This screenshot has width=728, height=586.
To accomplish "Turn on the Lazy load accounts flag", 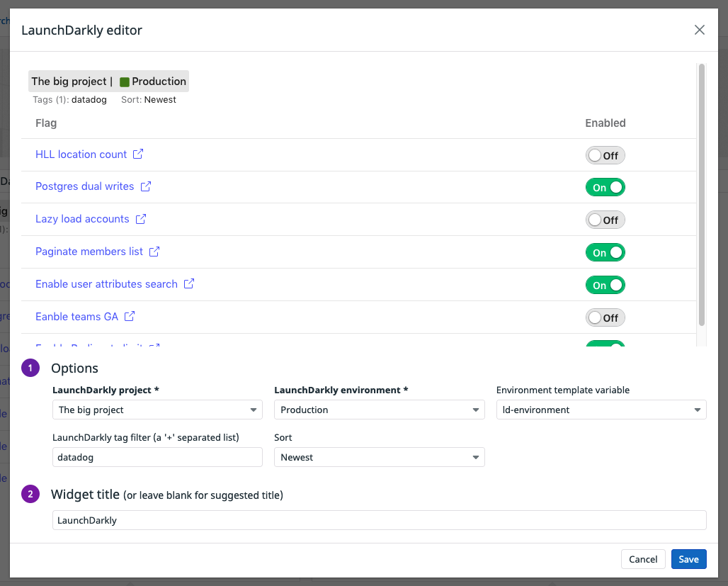I will pyautogui.click(x=605, y=220).
